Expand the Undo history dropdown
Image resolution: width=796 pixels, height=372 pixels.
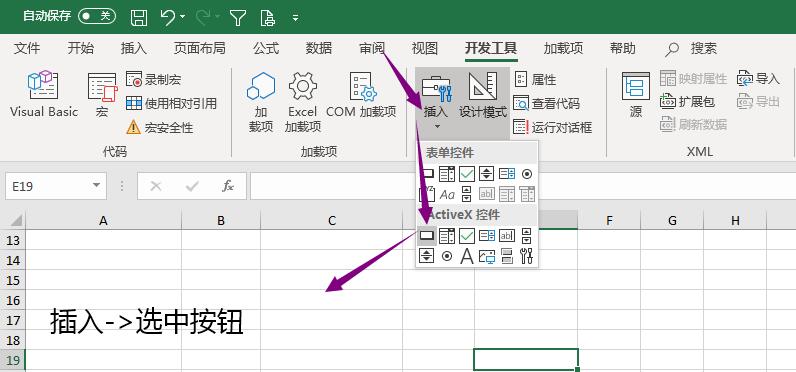pos(183,17)
